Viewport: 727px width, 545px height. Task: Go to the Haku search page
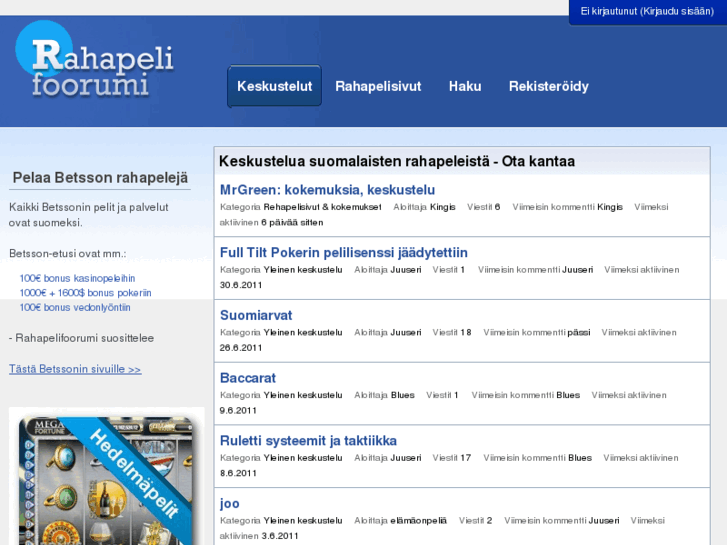(x=465, y=86)
